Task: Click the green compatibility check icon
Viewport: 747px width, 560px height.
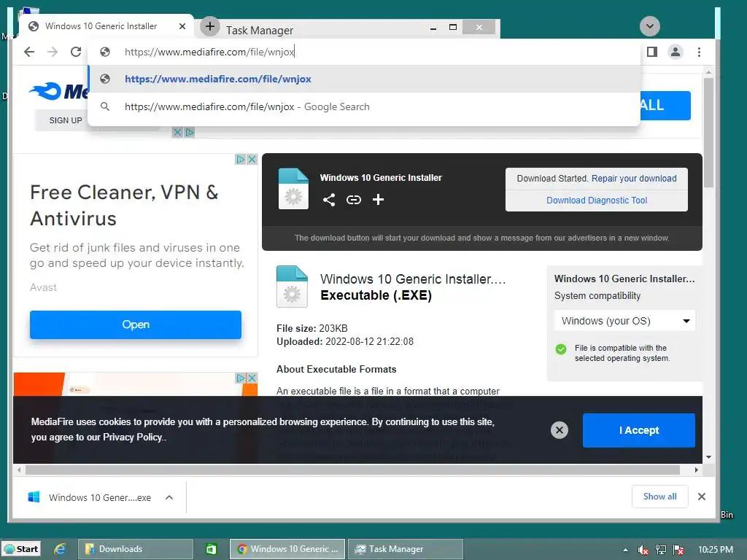Action: [x=561, y=349]
